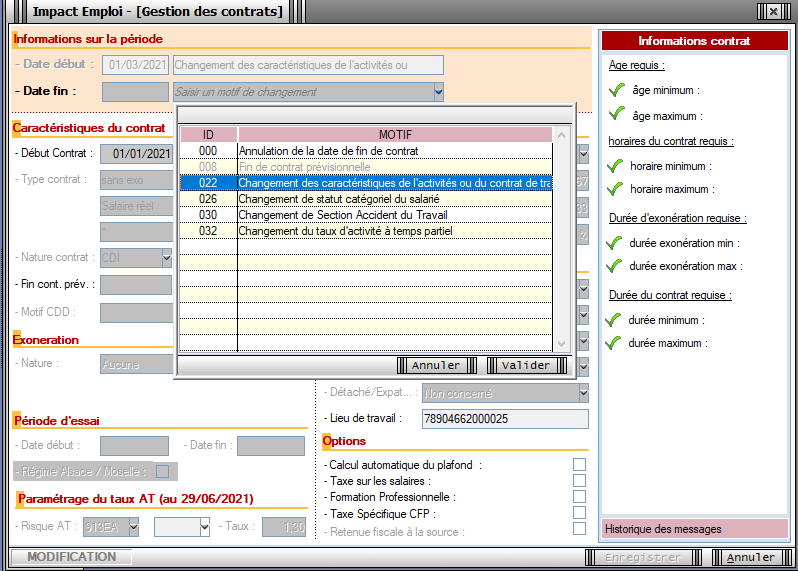Viewport: 798px width, 571px height.
Task: Click the green check beside horaire minimum
Action: pos(615,165)
